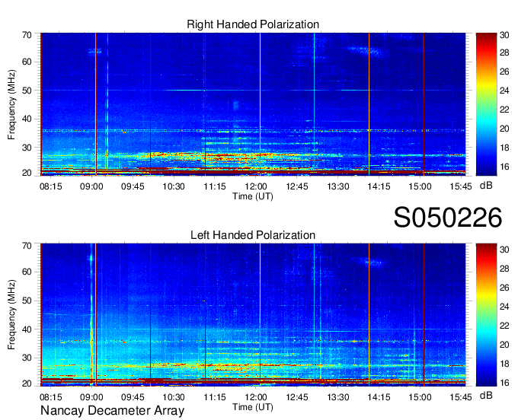This screenshot has width=518, height=420.
Task: Click the 10:30 tick on the lower time axis
Action: (174, 397)
